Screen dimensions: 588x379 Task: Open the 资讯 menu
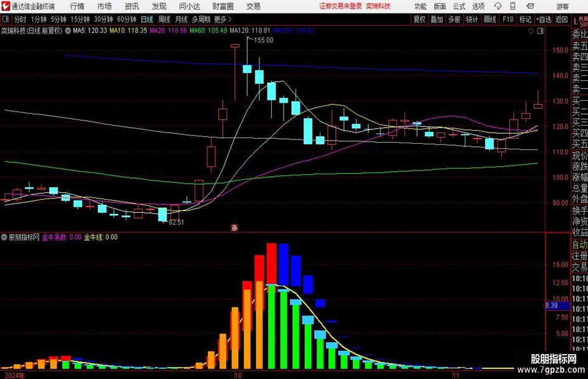click(x=132, y=6)
